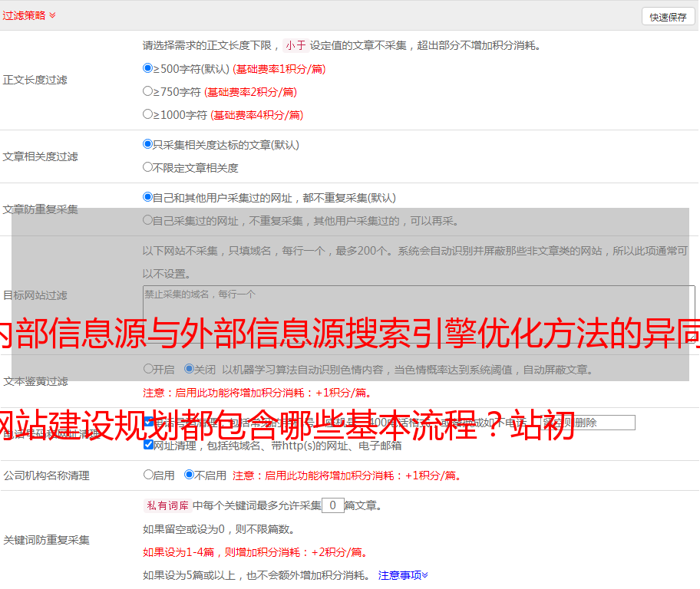Click the red note under 文本鉴黄过滤 options
This screenshot has height=589, width=700.
258,393
